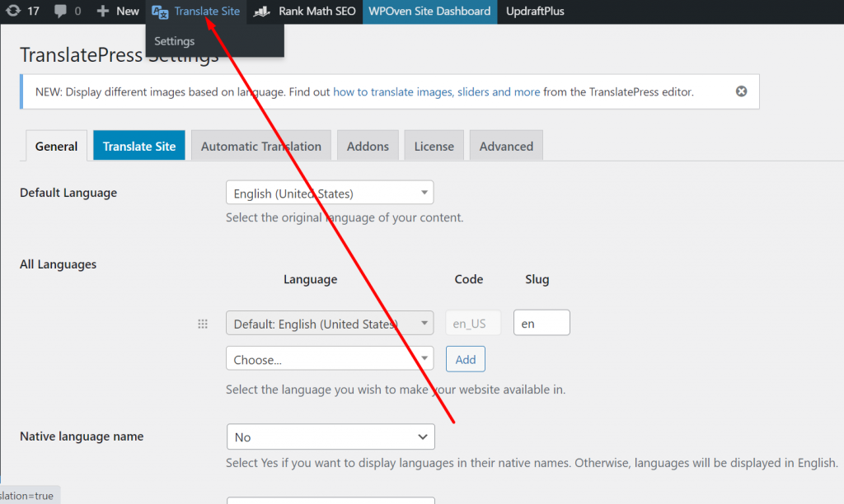Click the Code column header
The height and width of the screenshot is (504, 844).
[468, 279]
